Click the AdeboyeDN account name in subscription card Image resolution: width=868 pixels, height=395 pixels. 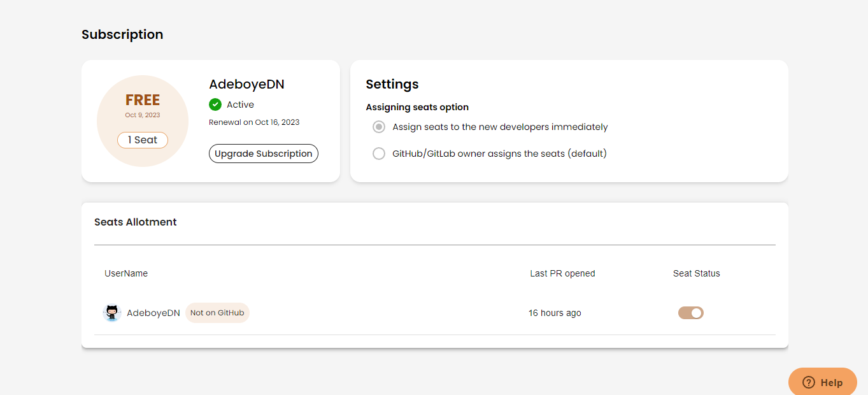click(246, 85)
